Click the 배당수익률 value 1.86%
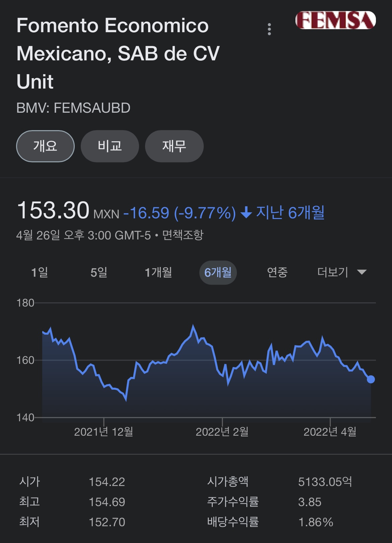This screenshot has width=392, height=543. pyautogui.click(x=316, y=522)
